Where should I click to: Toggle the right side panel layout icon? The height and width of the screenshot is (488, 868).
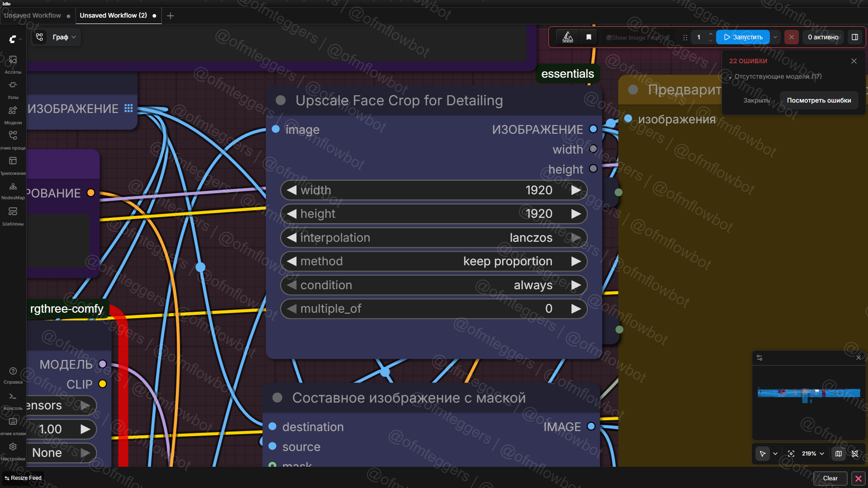point(854,37)
